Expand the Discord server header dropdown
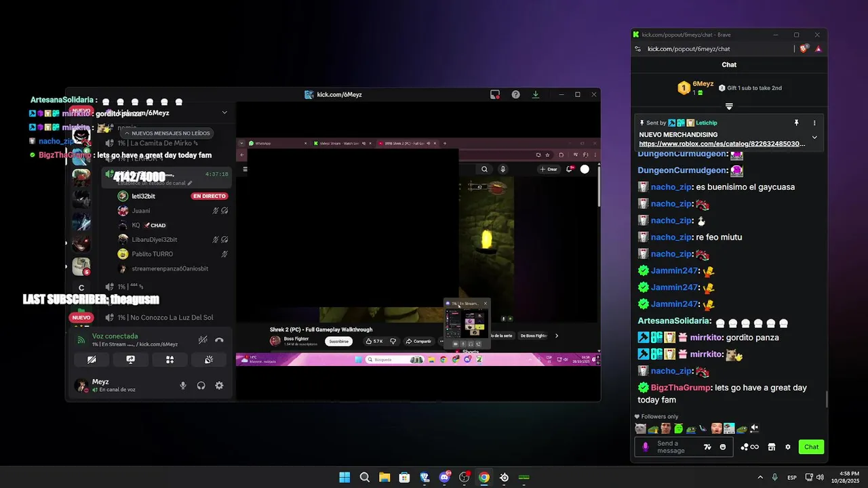The image size is (868, 488). pos(224,113)
